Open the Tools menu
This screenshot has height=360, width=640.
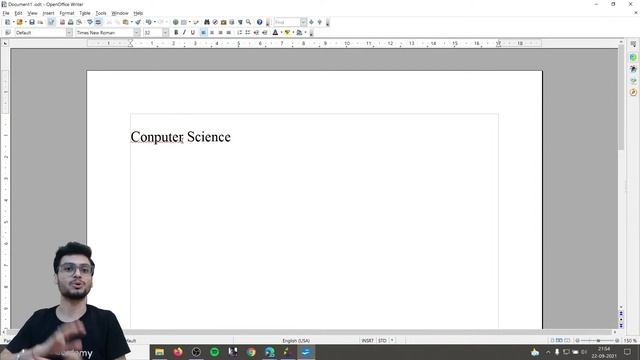[101, 13]
